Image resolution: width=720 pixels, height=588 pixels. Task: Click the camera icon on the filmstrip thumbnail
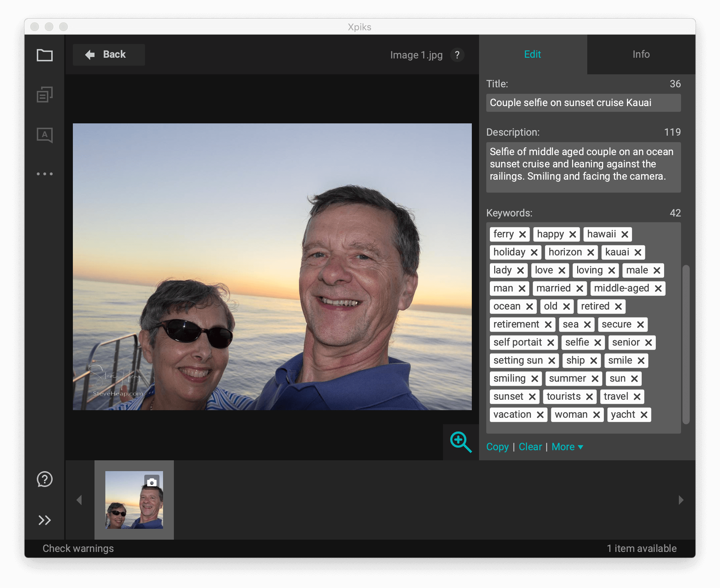pos(152,481)
